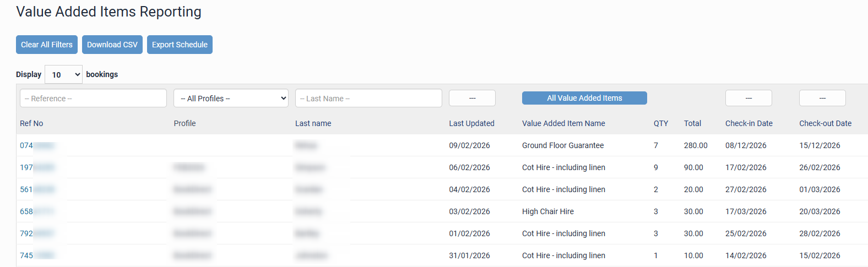Expand the All Profiles filter dropdown
The height and width of the screenshot is (267, 868).
(231, 99)
